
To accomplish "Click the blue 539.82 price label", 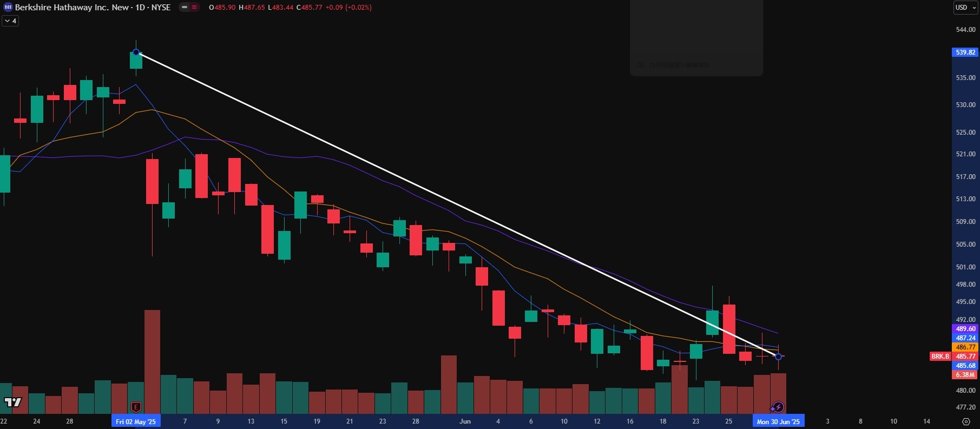I will pos(965,52).
